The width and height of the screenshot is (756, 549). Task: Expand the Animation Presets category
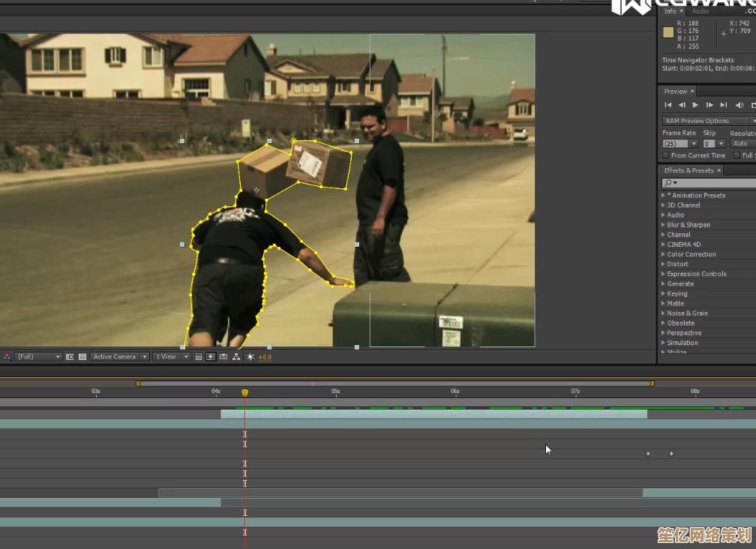[664, 195]
